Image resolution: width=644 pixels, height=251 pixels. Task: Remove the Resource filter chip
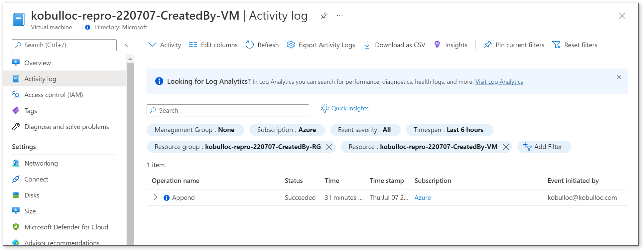(506, 147)
